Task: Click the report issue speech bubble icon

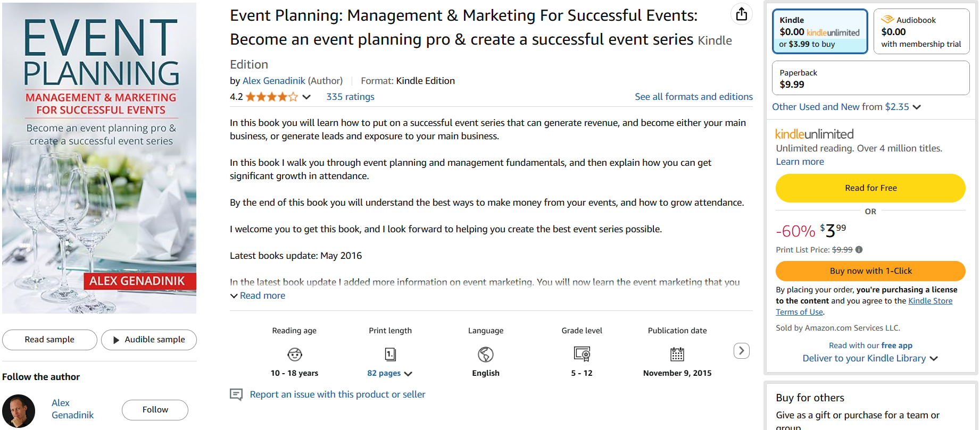Action: 236,394
